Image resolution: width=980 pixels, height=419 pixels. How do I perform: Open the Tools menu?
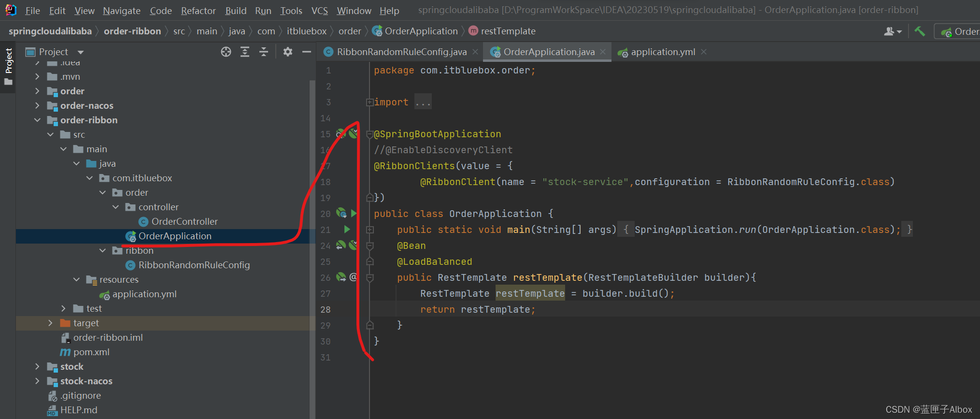coord(291,11)
